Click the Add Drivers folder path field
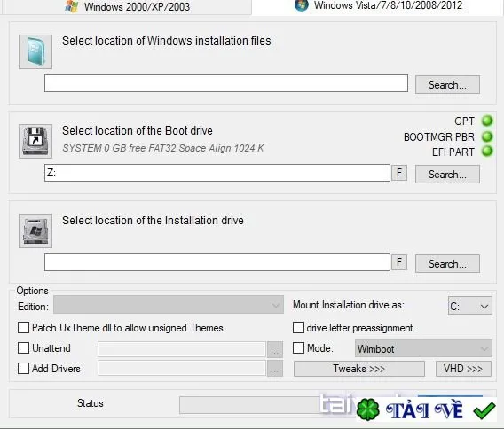Viewport: 504px width, 429px height. point(182,369)
